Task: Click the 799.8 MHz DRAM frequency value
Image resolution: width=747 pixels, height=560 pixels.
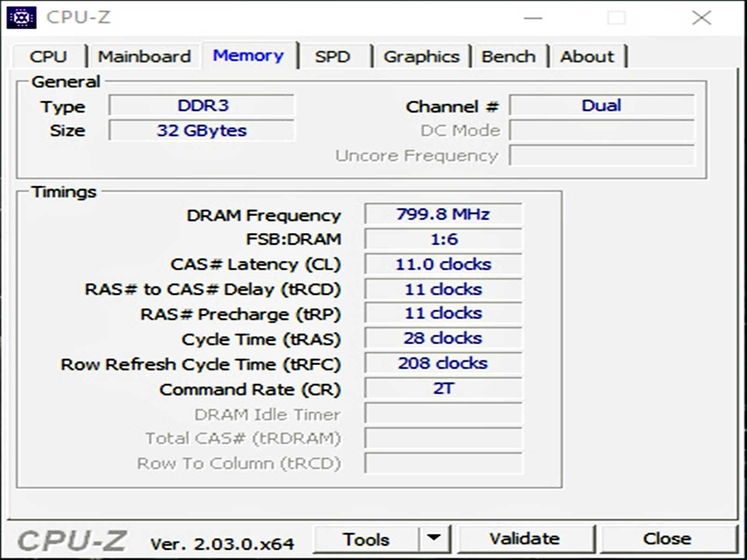Action: [443, 214]
